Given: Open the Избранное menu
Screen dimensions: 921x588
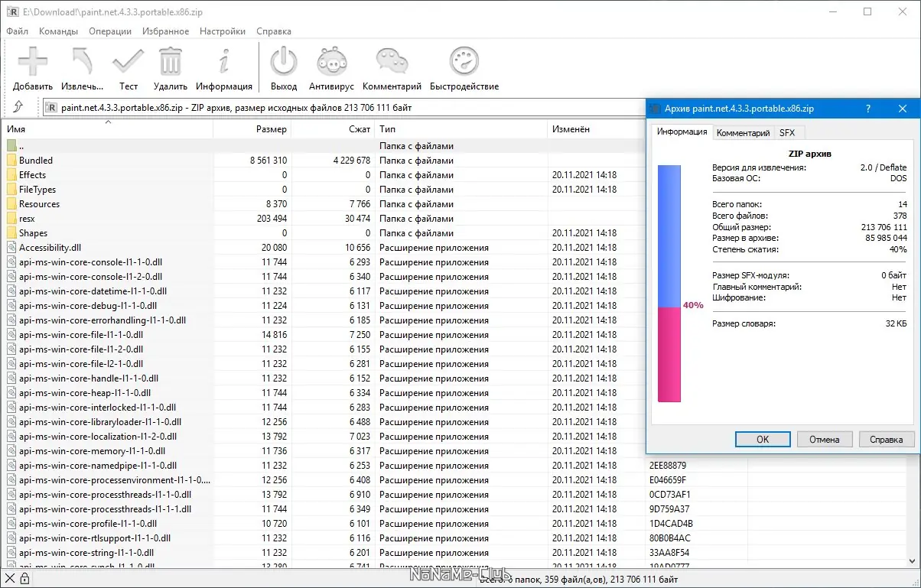Looking at the screenshot, I should click(x=165, y=31).
